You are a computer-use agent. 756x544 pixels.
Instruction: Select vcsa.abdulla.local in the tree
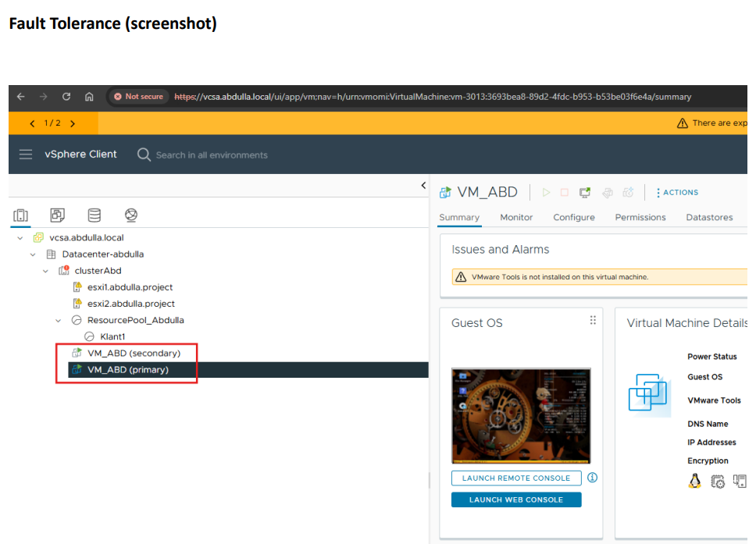point(87,237)
